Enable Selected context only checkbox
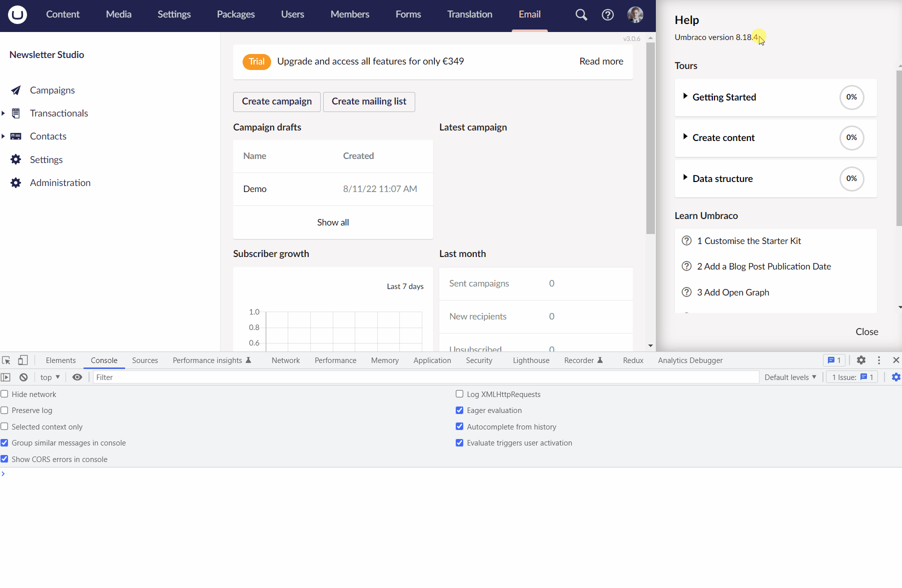The width and height of the screenshot is (902, 588). tap(5, 426)
